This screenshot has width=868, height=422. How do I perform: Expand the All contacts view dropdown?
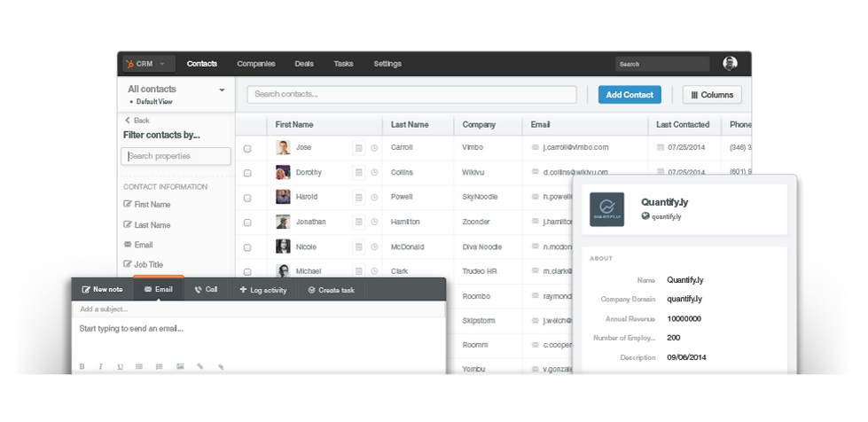(x=222, y=90)
